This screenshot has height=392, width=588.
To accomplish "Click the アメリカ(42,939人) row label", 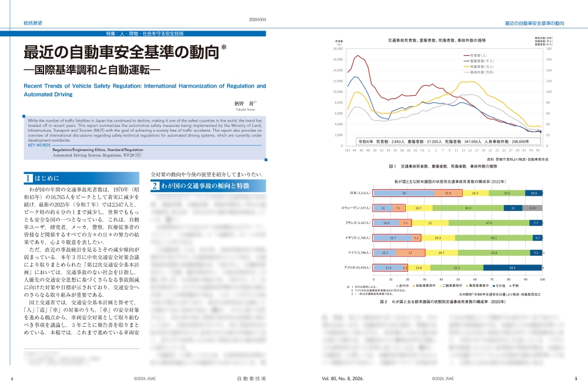I will pos(357,267).
